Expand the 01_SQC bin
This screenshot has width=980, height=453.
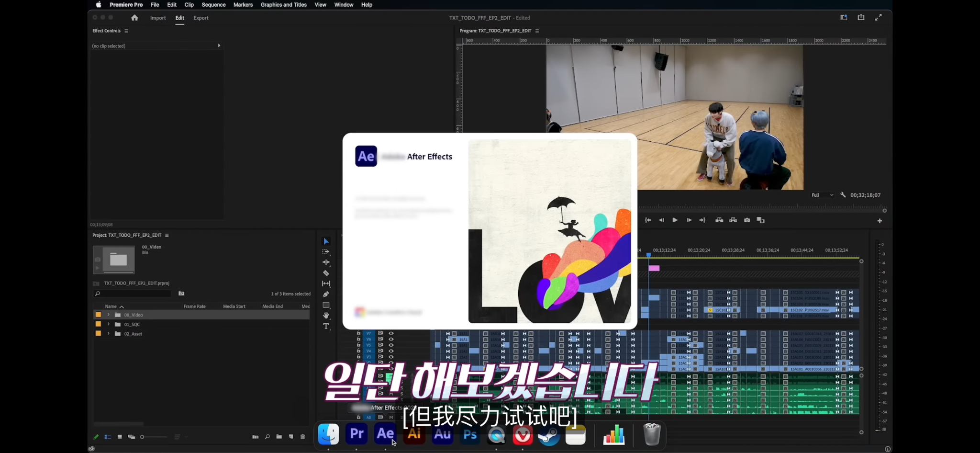(109, 324)
